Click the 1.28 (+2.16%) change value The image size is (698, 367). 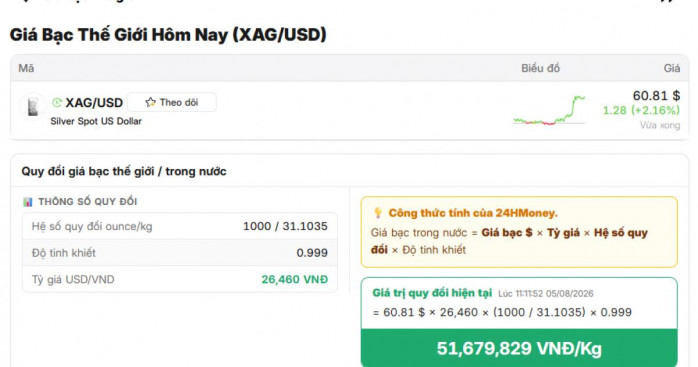(x=641, y=110)
